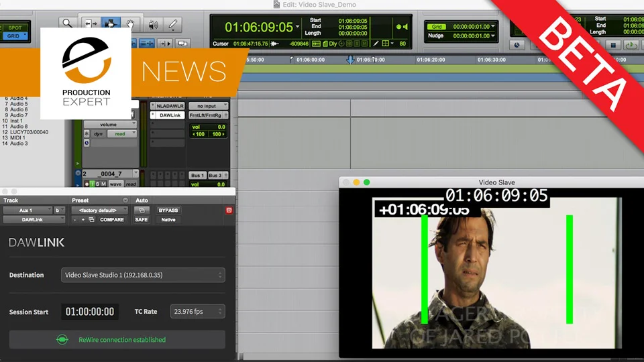
Task: Open the insert position b dropdown
Action: 60,210
